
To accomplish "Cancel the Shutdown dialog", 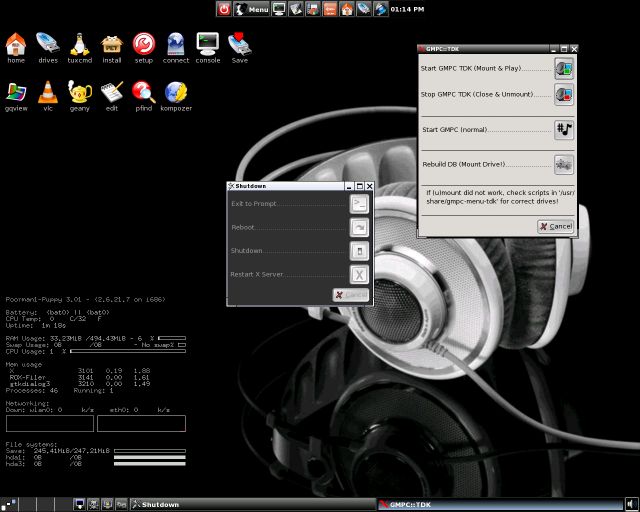I will pyautogui.click(x=351, y=295).
